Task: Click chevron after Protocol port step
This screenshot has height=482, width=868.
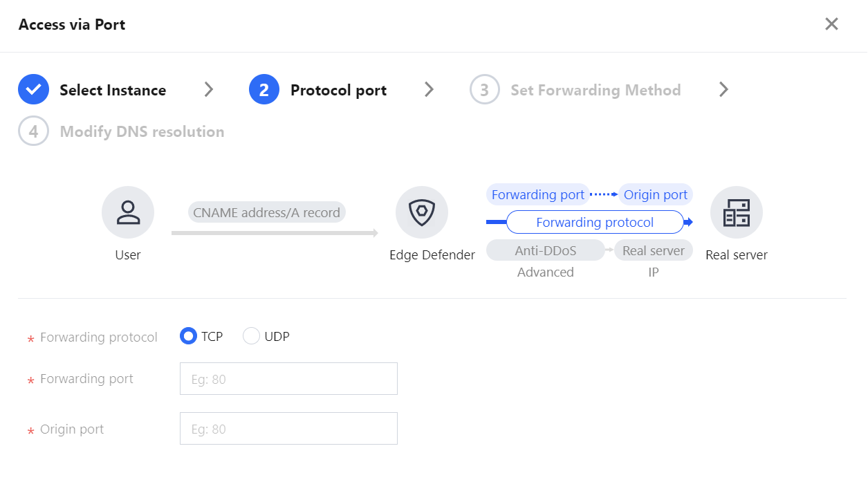Action: tap(430, 89)
